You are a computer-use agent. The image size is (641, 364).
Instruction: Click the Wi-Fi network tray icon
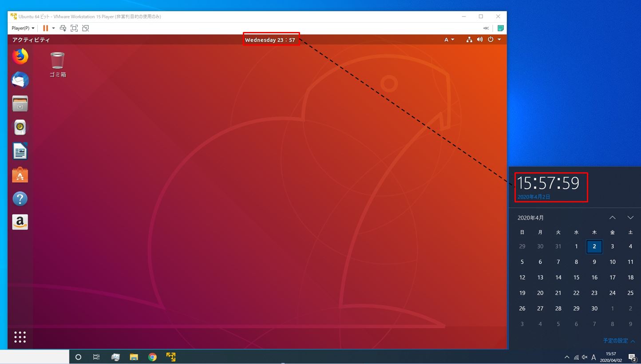click(576, 357)
